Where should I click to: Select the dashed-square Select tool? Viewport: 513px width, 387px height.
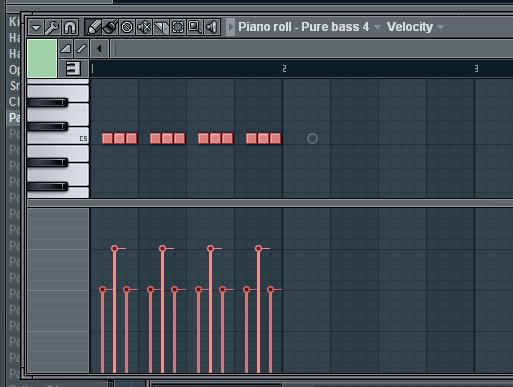178,27
